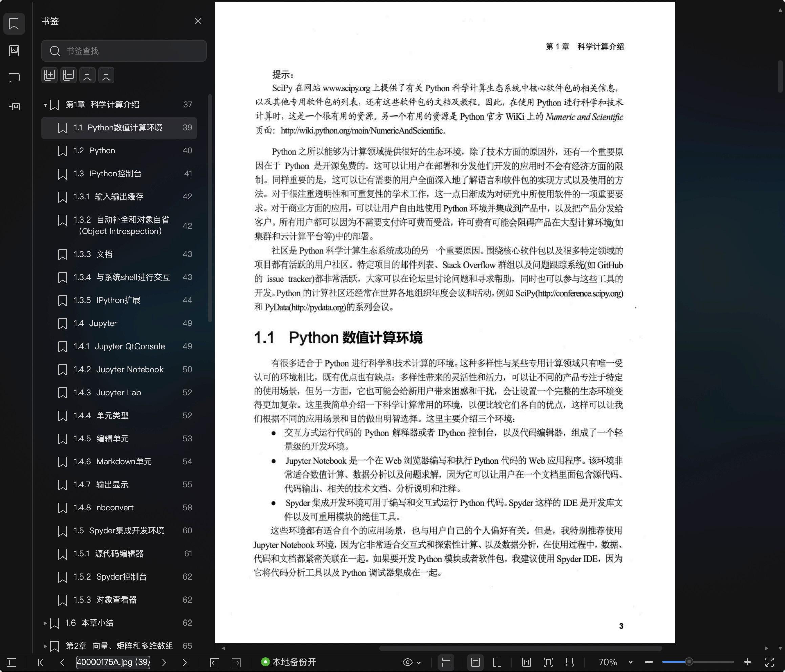Click the next view forward arrow

click(x=236, y=662)
